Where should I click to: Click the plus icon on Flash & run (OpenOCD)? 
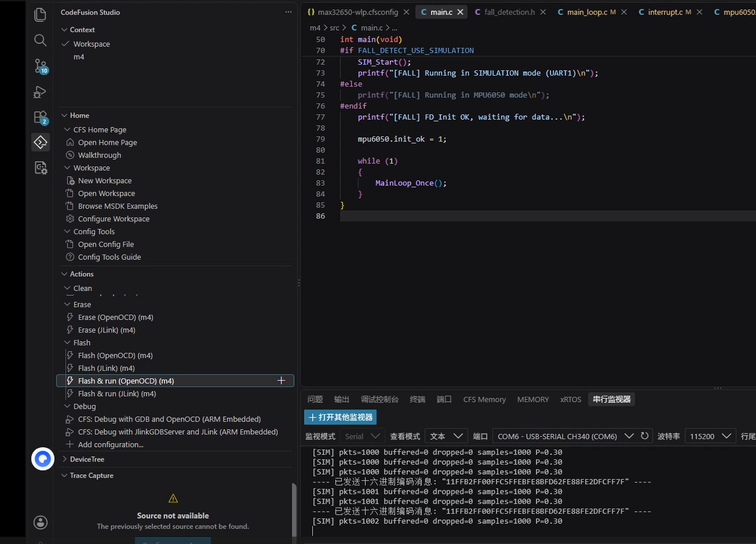[x=281, y=380]
